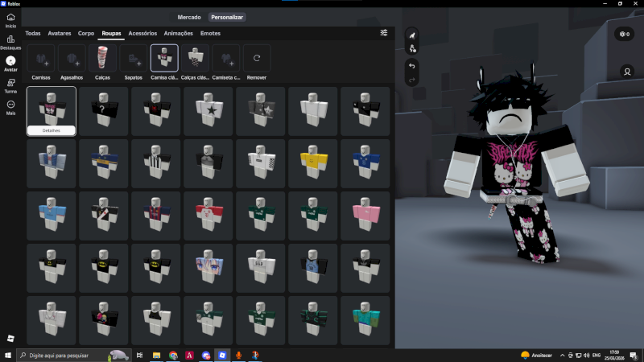Screen dimensions: 644x362
Task: Click the taskbar search field
Action: coord(74,356)
